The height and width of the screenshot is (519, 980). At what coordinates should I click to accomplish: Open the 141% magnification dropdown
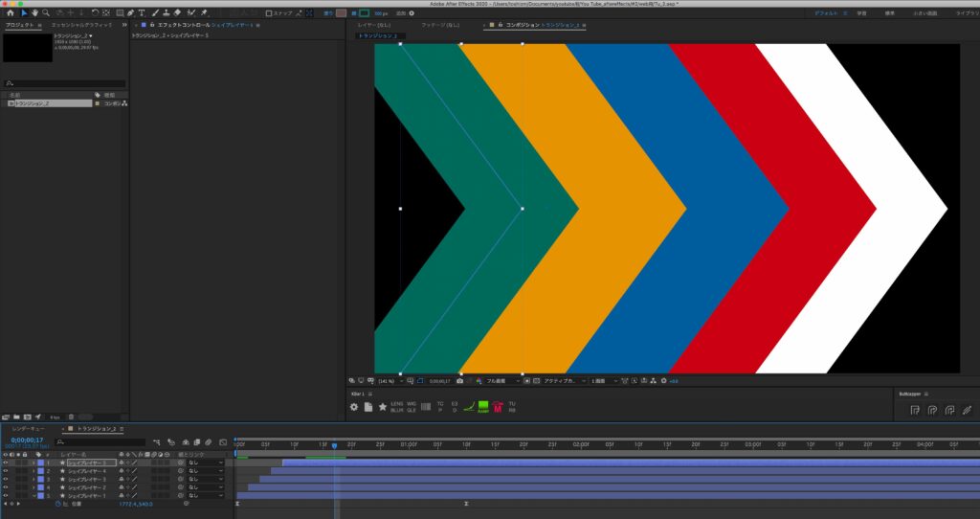click(x=390, y=381)
